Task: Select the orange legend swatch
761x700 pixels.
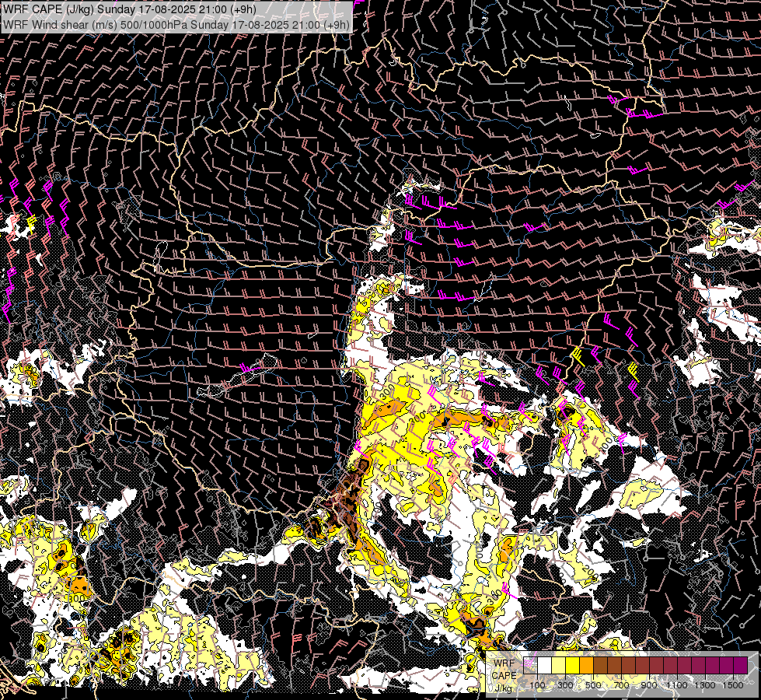Action: [x=586, y=665]
